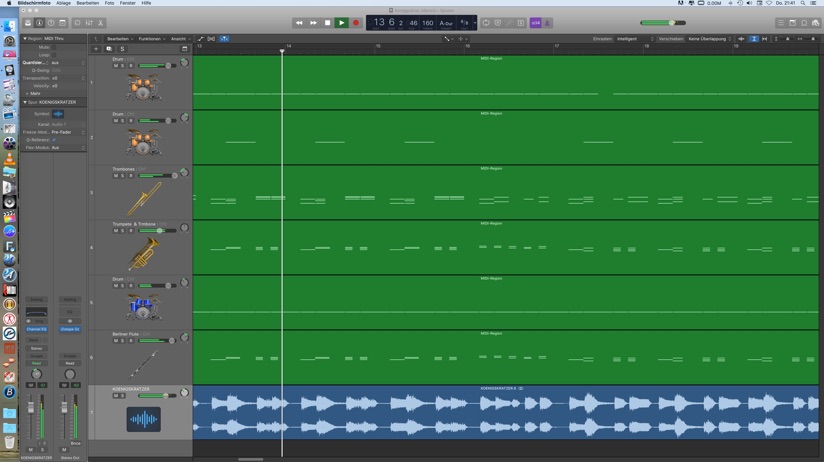Collapse the Region MIDI Thru disclosure triangle

[25, 38]
